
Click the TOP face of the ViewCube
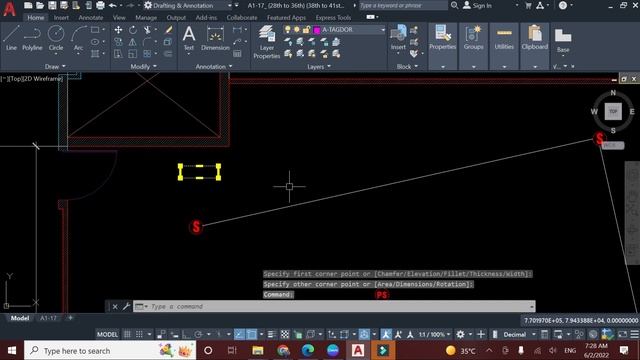point(613,111)
